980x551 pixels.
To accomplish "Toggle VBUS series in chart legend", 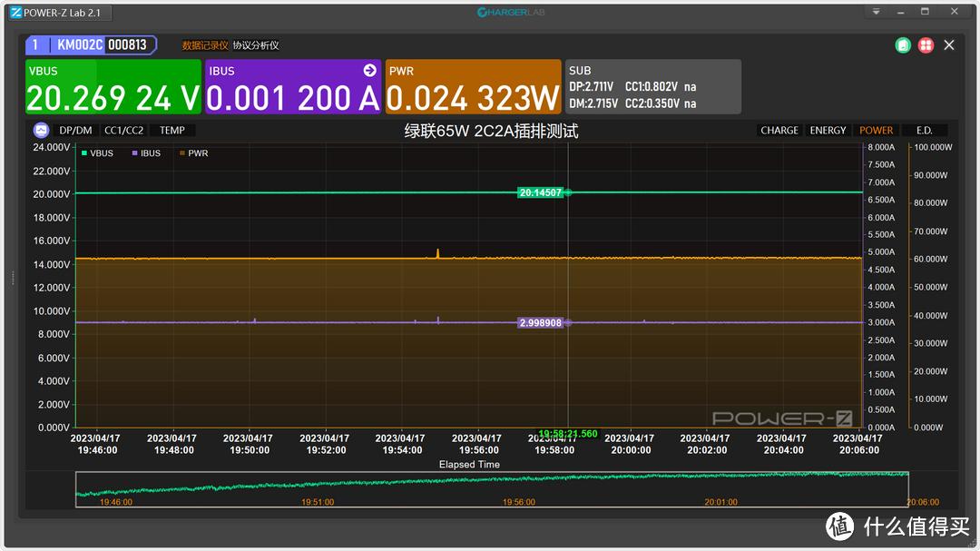I will tap(97, 153).
